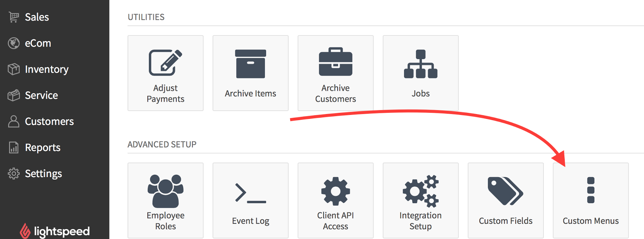The width and height of the screenshot is (644, 239).
Task: Open Archive Customers briefcase tile icon
Action: coord(336,62)
